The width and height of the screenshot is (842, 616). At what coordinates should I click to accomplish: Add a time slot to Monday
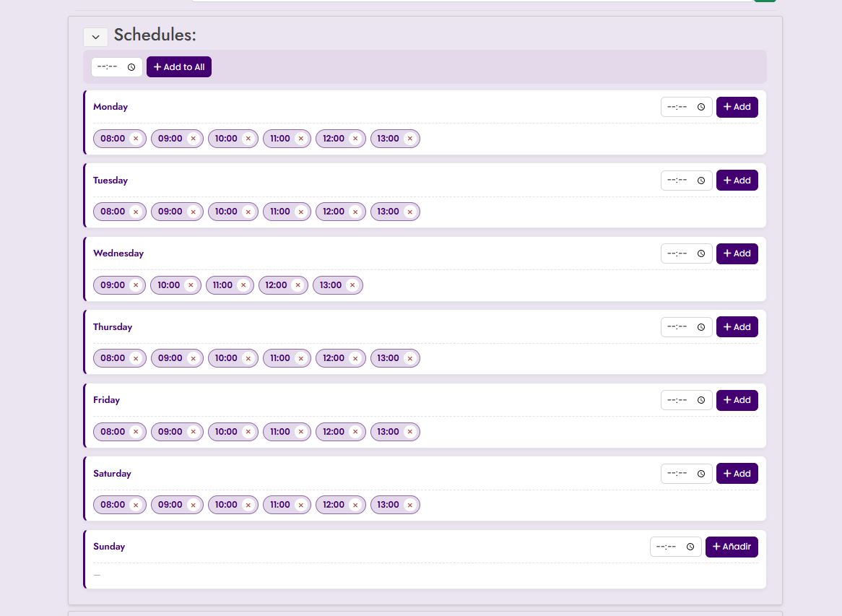click(x=737, y=107)
